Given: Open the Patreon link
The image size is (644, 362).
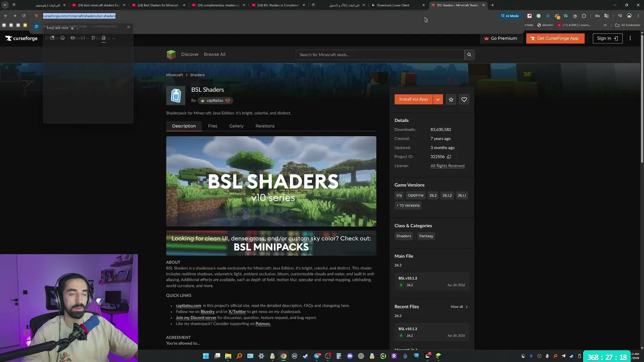Looking at the screenshot, I should pos(263,324).
